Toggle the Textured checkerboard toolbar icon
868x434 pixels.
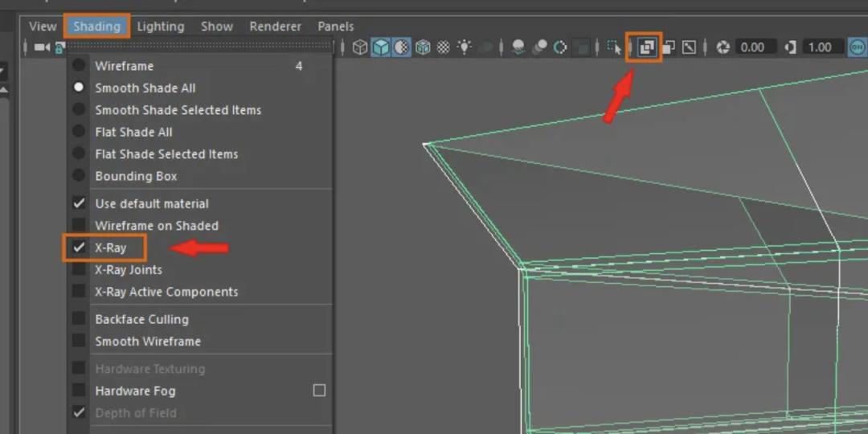click(x=443, y=47)
